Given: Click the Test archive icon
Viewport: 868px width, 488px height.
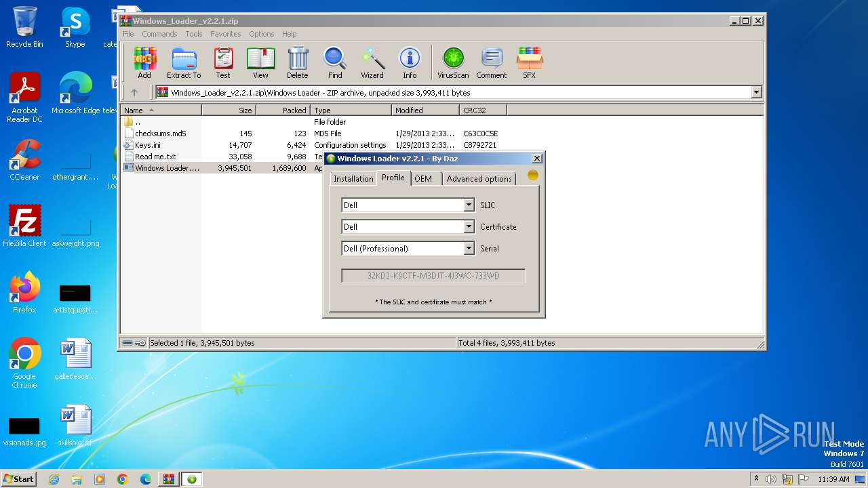Looking at the screenshot, I should pyautogui.click(x=223, y=62).
